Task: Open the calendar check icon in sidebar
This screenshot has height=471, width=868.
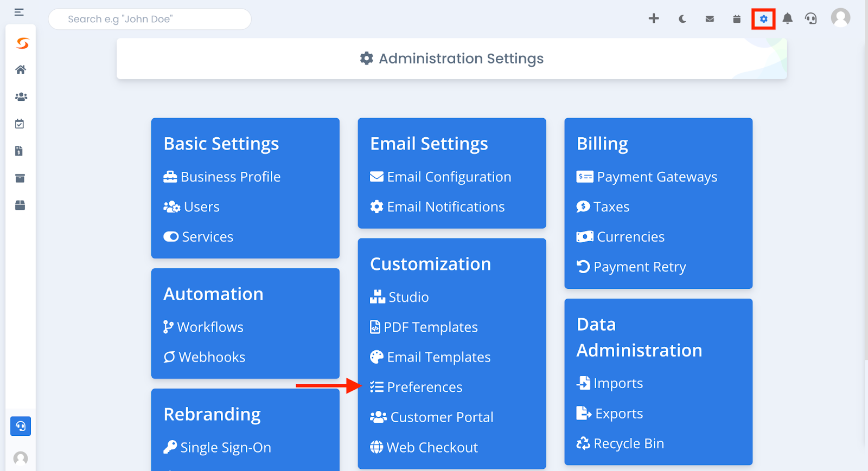Action: click(x=20, y=124)
